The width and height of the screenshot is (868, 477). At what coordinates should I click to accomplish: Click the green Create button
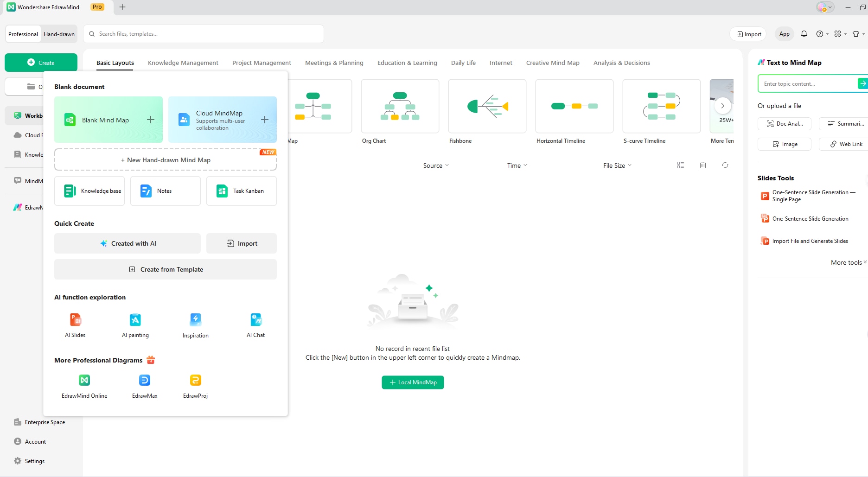pos(41,63)
